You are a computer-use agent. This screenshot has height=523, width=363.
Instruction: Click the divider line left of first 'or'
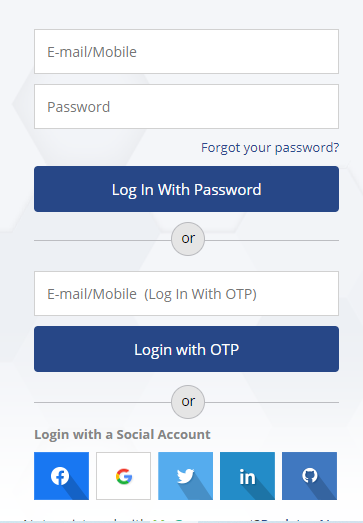pyautogui.click(x=102, y=240)
